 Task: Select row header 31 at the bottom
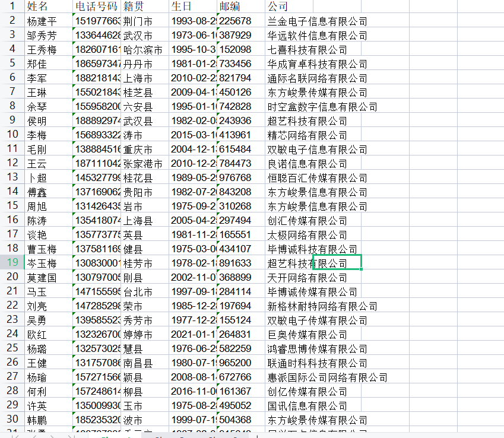(x=12, y=431)
